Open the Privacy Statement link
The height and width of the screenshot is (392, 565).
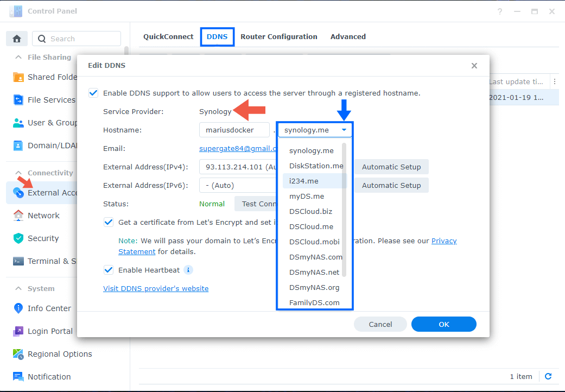444,241
